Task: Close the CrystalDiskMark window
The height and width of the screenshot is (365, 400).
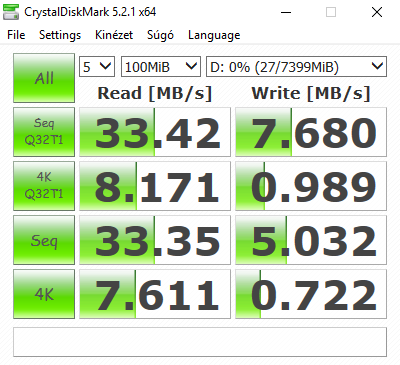Action: 377,12
